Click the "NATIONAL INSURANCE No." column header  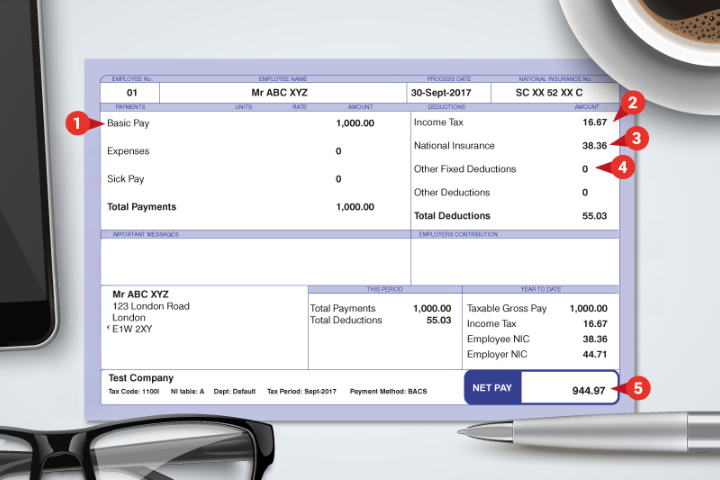coord(555,79)
